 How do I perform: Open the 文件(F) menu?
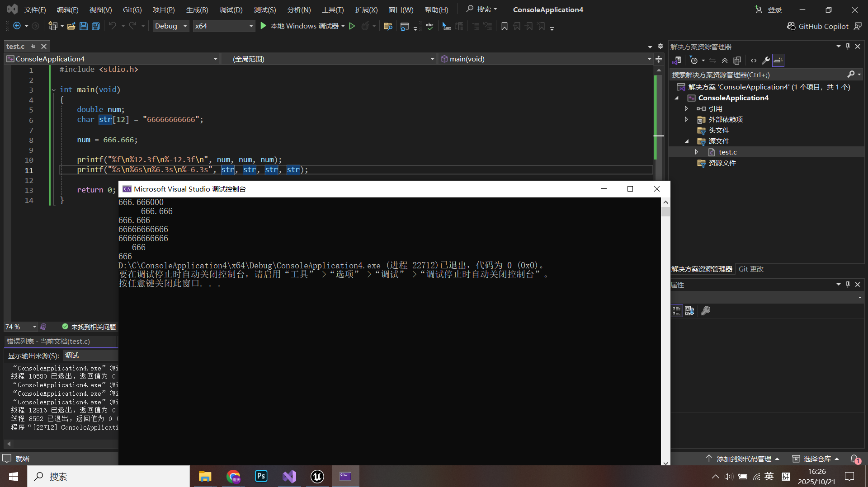click(35, 9)
